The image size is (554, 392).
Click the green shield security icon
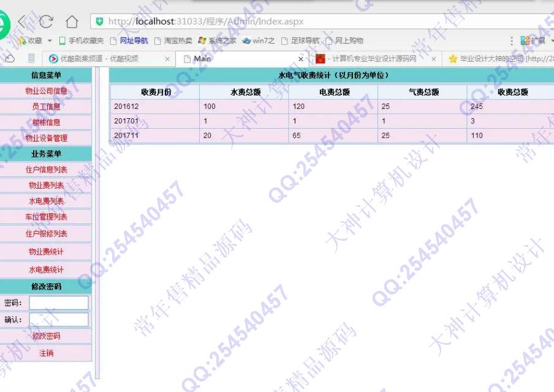pyautogui.click(x=100, y=21)
